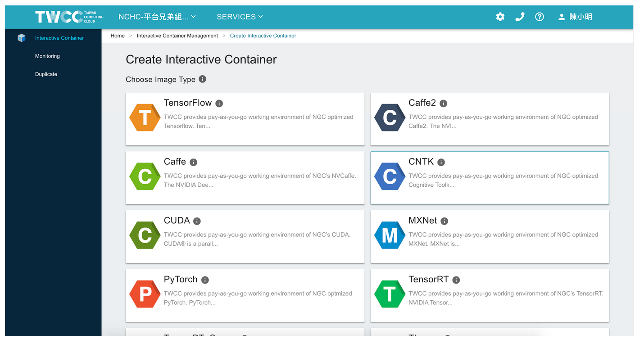Click the red PyTorch P hexagon icon
Image resolution: width=644 pixels, height=343 pixels.
(x=145, y=294)
